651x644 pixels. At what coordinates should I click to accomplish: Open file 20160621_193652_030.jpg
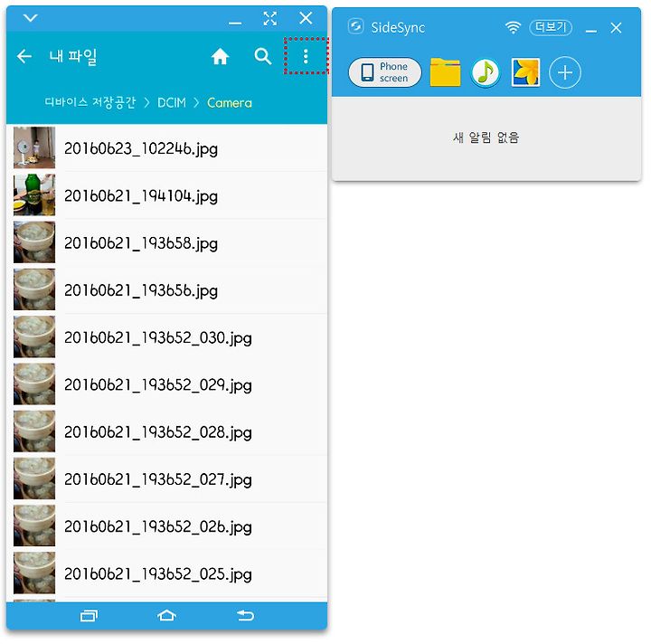pyautogui.click(x=166, y=337)
